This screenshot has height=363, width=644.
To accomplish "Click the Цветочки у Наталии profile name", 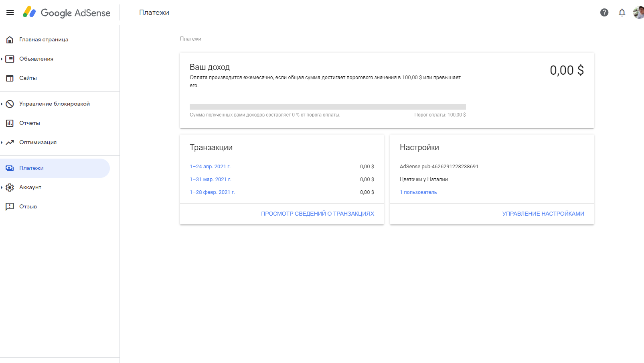I will [x=424, y=179].
